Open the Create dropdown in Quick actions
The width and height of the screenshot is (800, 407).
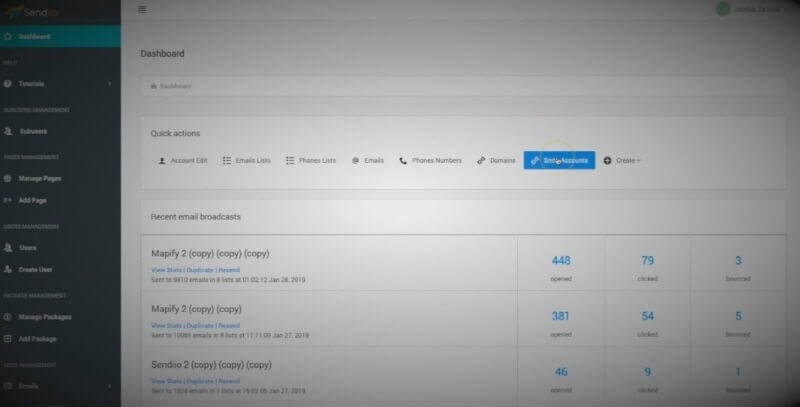[x=622, y=161]
